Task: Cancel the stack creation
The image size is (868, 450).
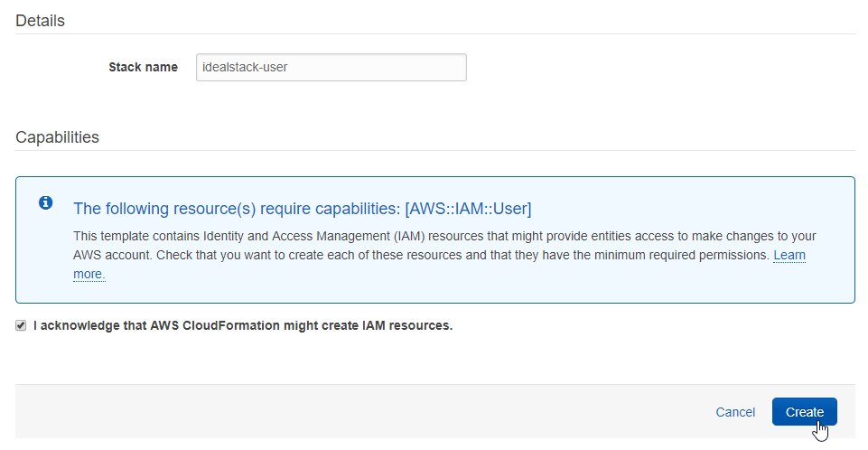Action: click(734, 412)
